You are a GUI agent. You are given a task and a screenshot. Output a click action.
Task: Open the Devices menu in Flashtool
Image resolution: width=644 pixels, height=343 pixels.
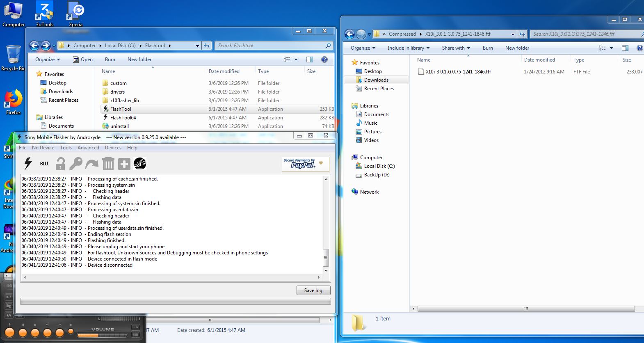pyautogui.click(x=113, y=148)
